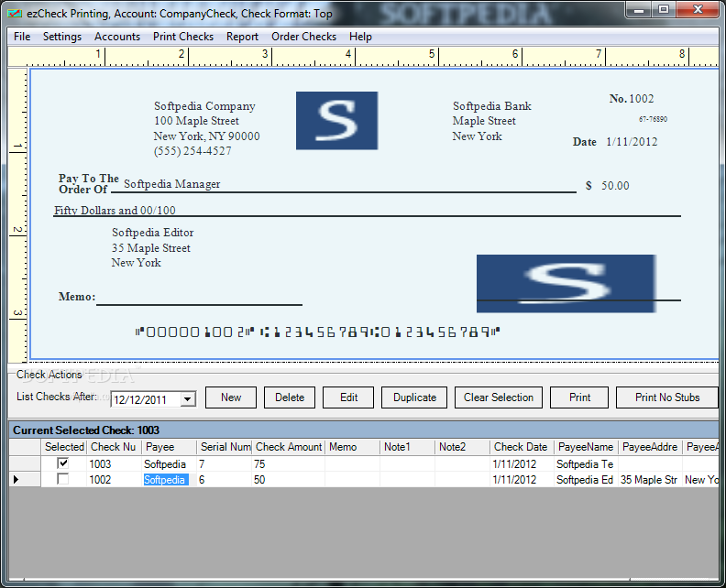Click the ezCheck Printing title bar icon
This screenshot has height=588, width=726.
point(15,14)
